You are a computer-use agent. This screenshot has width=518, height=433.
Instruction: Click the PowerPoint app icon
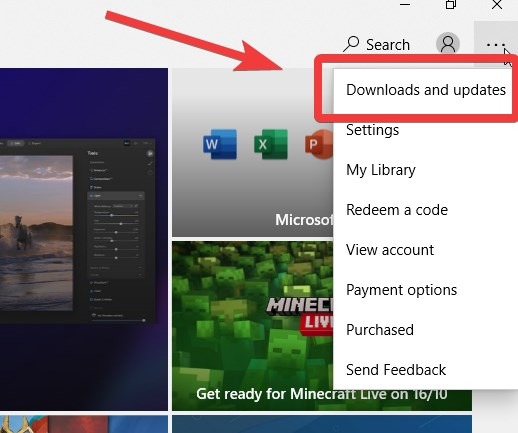click(319, 144)
